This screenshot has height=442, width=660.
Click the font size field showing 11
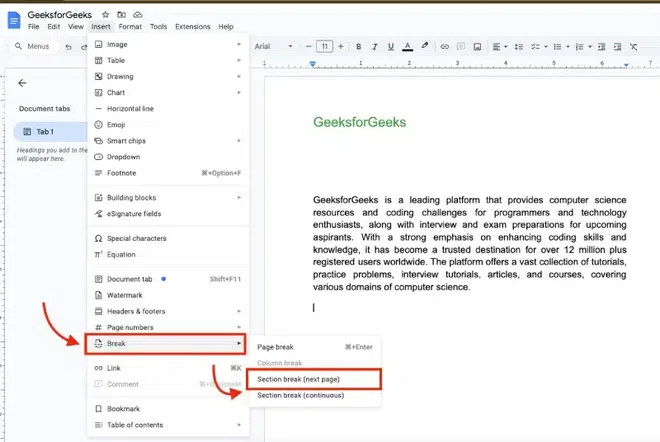click(x=325, y=46)
